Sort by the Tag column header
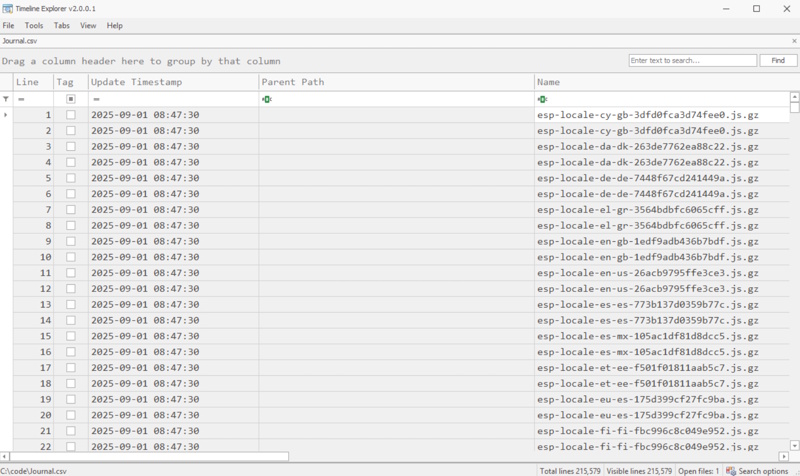Screen dimensions: 800x476 (70, 82)
